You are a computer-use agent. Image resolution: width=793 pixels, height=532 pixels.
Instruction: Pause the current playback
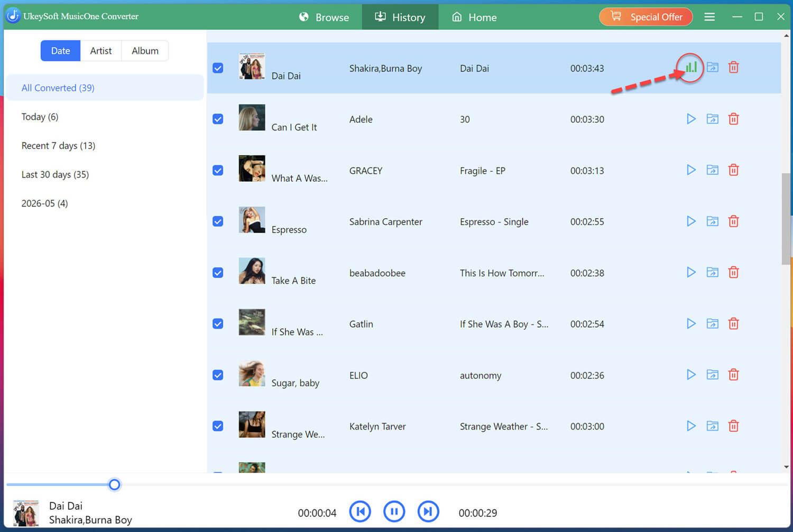(394, 511)
